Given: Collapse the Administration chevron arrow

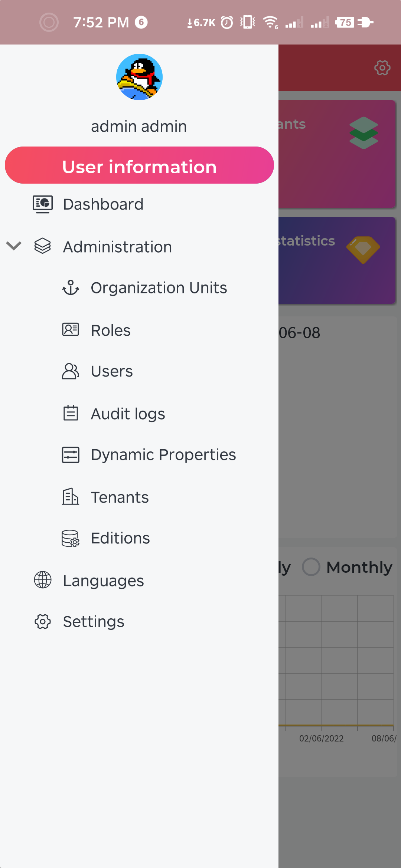Looking at the screenshot, I should tap(14, 246).
